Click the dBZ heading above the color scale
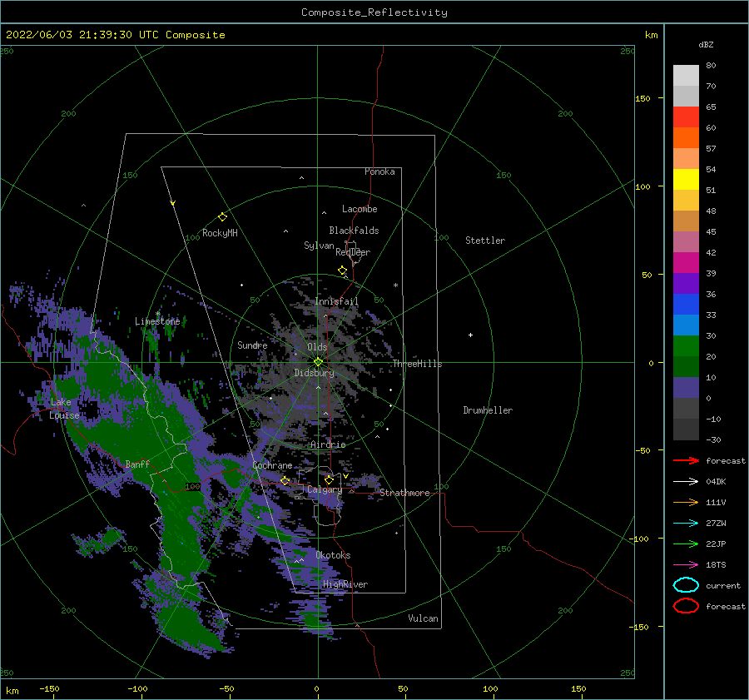This screenshot has height=700, width=749. 706,44
